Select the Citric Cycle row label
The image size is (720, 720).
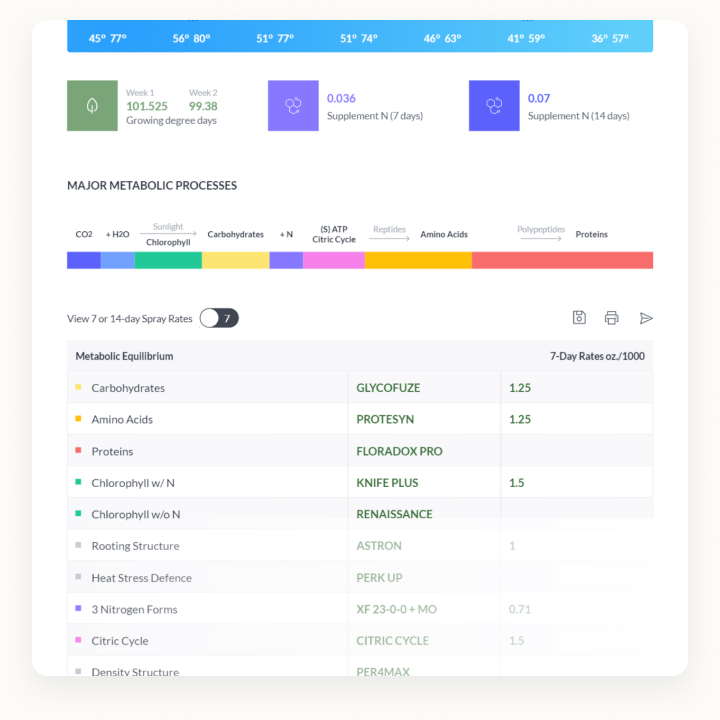pos(119,641)
